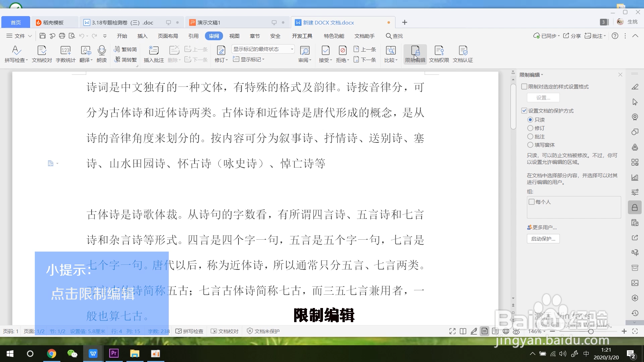Open 字数统计 word count
The image size is (644, 362).
pos(65,54)
